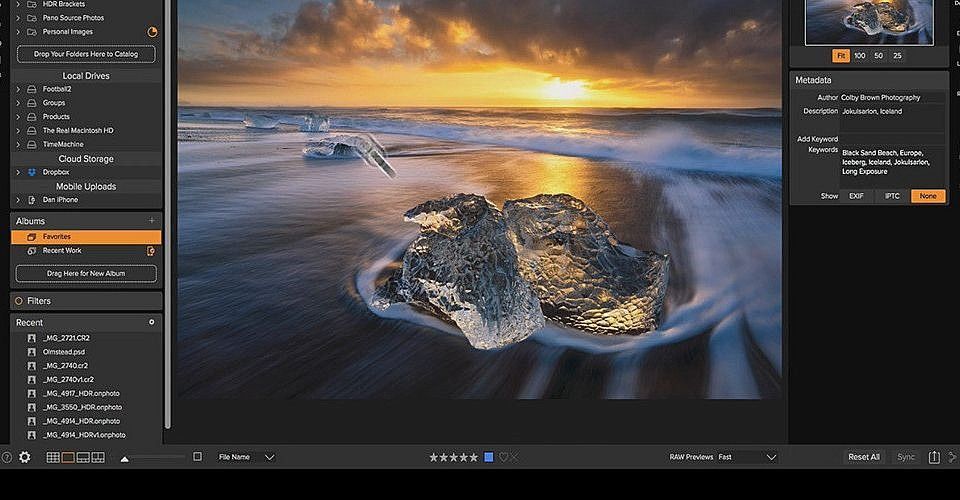This screenshot has height=500, width=960.
Task: Click the Dan iPhone device icon
Action: 32,200
